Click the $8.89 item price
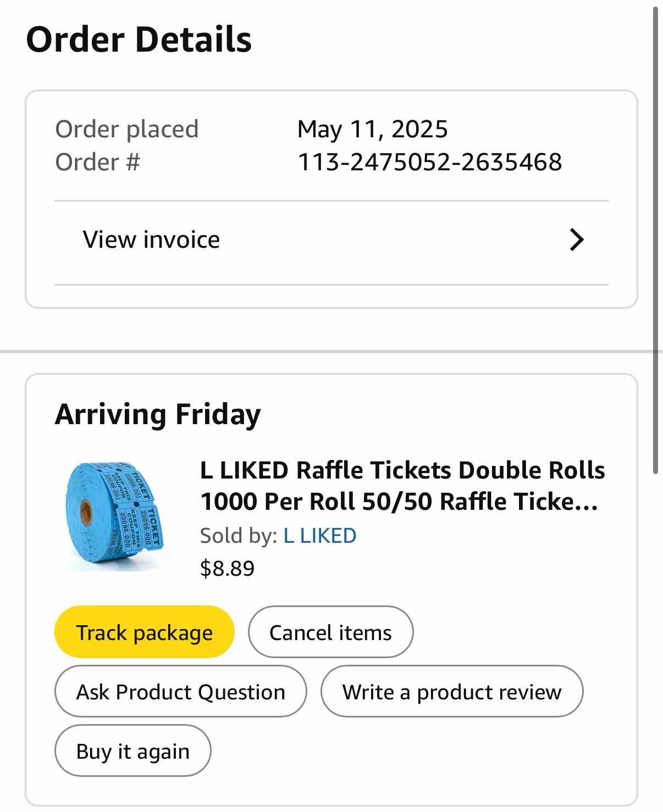The image size is (663, 812). coord(227,568)
